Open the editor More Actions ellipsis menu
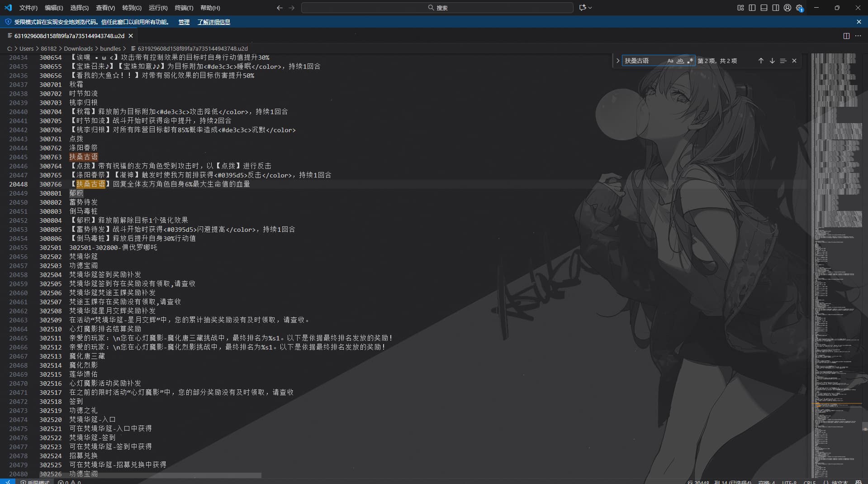This screenshot has width=868, height=484. [858, 36]
